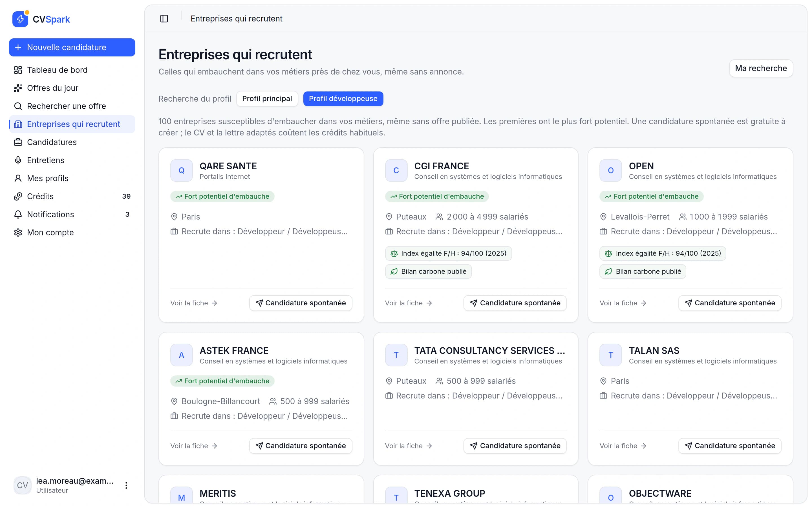Click the CVSpark lightning logo icon

pos(20,19)
